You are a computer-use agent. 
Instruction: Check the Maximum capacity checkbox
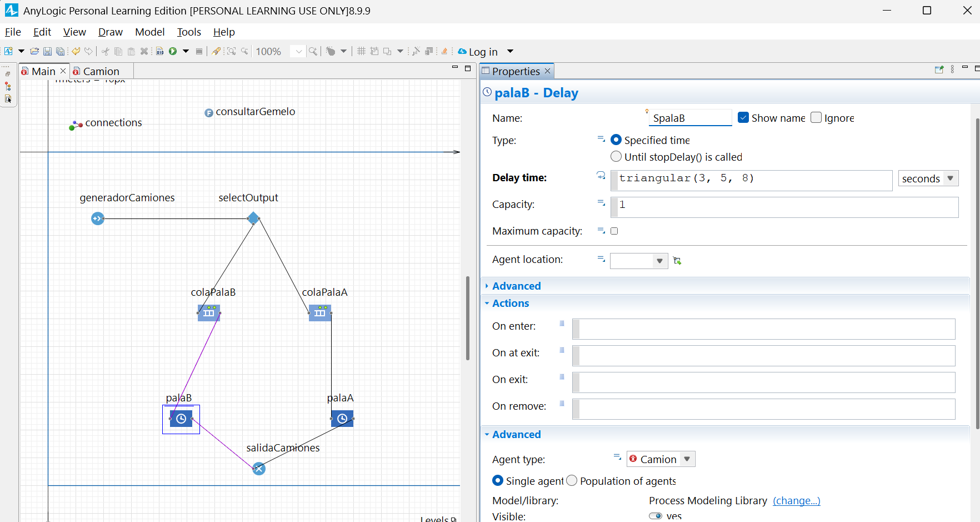[x=614, y=231]
